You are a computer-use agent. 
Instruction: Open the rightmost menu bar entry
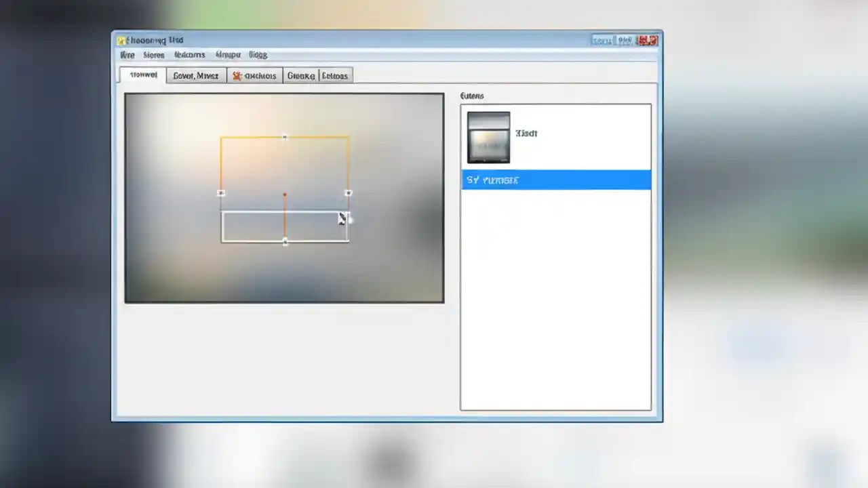(x=258, y=55)
